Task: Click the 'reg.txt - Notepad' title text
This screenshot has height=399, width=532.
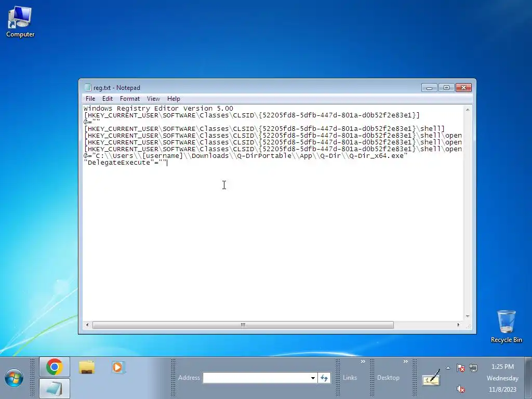Action: coord(117,88)
